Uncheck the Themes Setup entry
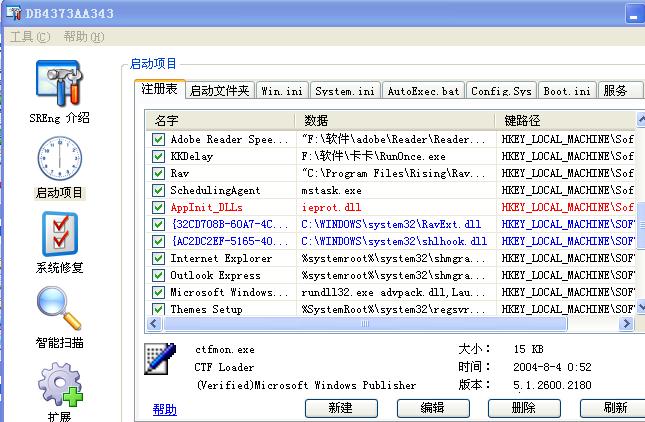This screenshot has width=645, height=422. point(158,309)
